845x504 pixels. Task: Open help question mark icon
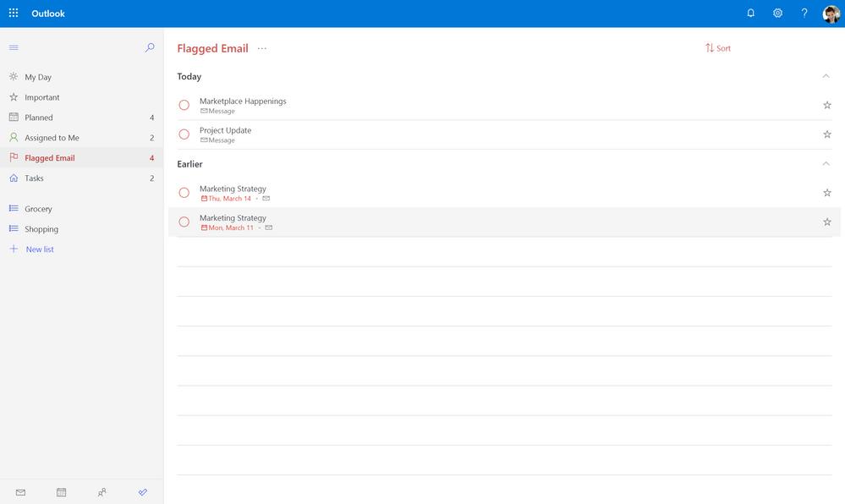(x=804, y=13)
